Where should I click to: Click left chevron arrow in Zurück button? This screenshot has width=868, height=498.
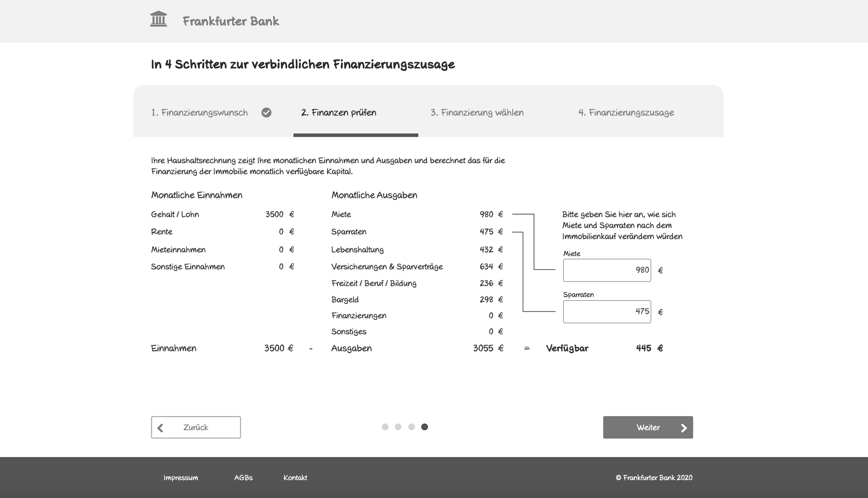point(160,428)
